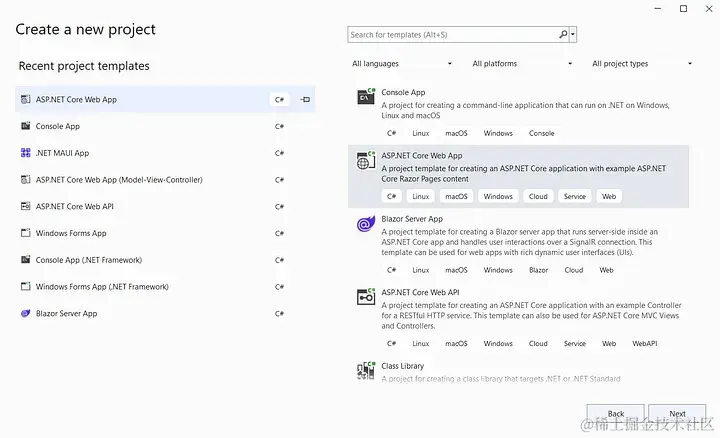Select Console App (.NET Framework) recent template
The image size is (720, 438).
point(165,260)
